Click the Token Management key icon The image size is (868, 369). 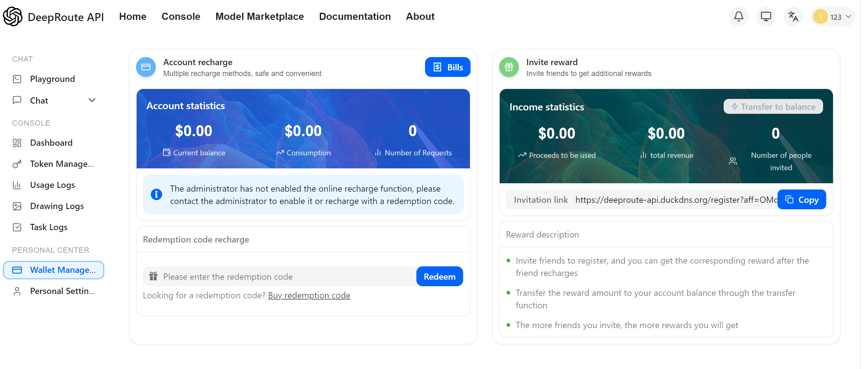[x=17, y=164]
